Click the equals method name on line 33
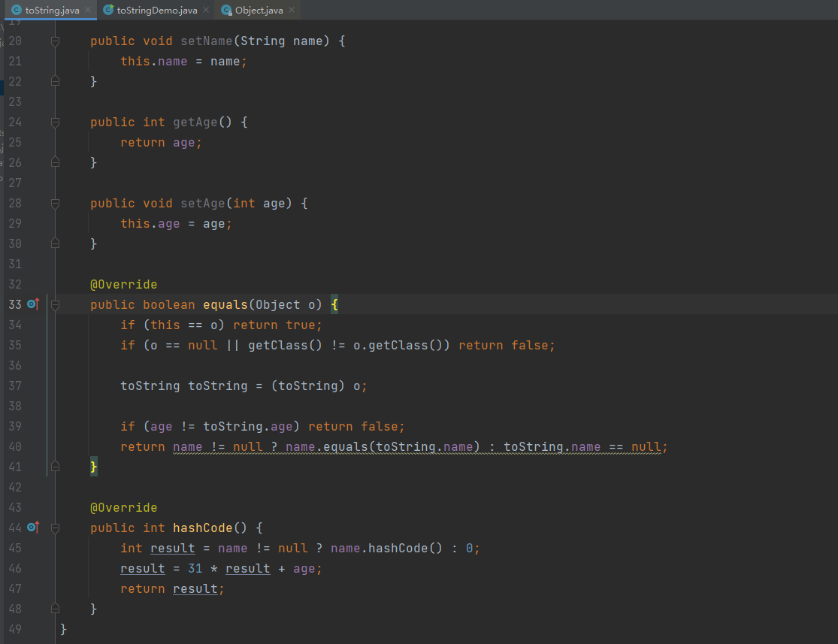Screen dimensions: 838x644 [x=225, y=304]
